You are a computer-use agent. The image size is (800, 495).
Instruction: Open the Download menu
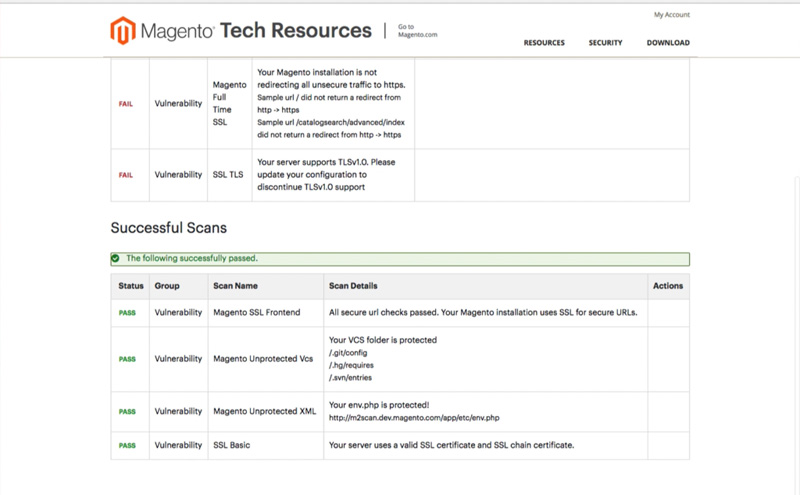point(668,43)
